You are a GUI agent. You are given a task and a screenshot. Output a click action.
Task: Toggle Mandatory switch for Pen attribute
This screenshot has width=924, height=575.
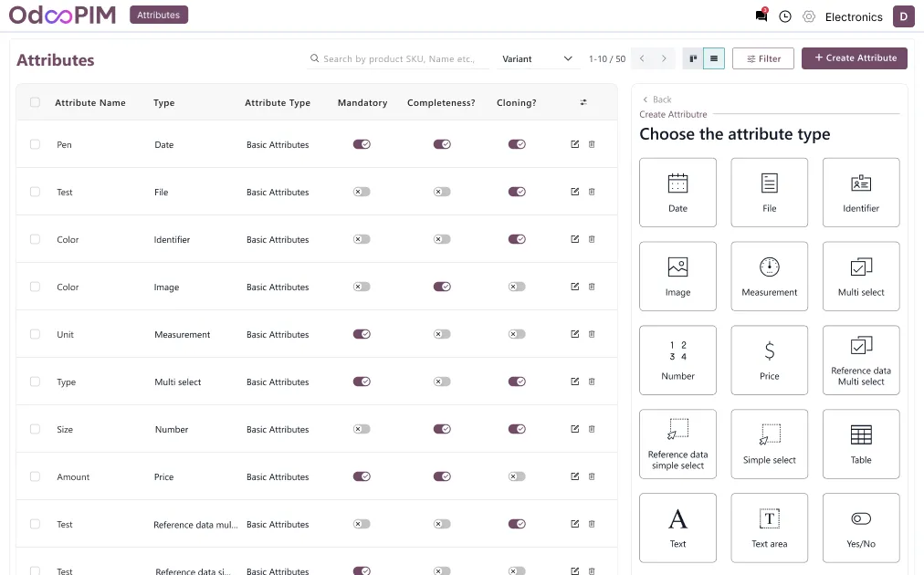click(x=362, y=144)
